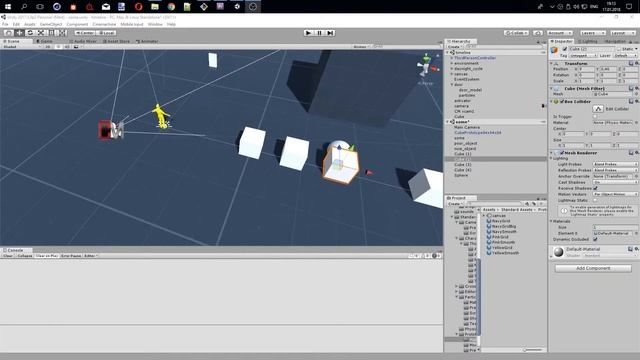
Task: Open the Mesh Filter help book icon
Action: (x=631, y=88)
